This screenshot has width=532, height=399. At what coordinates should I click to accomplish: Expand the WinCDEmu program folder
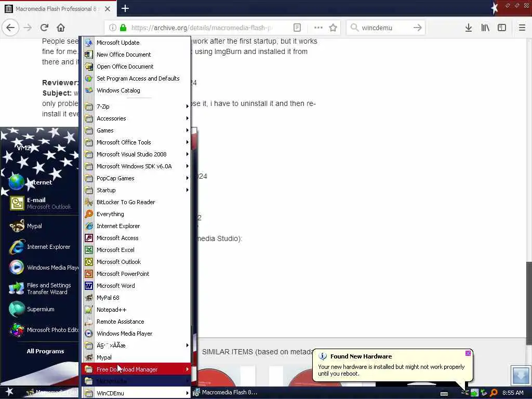pos(136,393)
